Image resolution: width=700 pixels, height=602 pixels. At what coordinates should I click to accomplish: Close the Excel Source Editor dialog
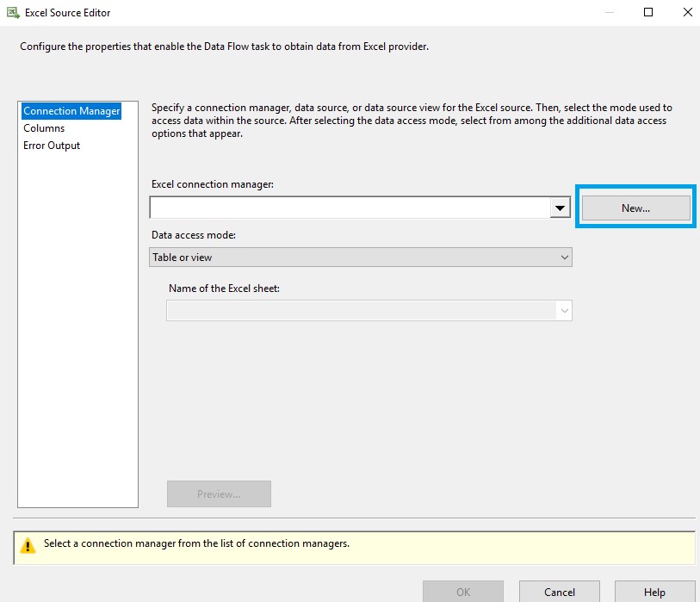pos(687,12)
